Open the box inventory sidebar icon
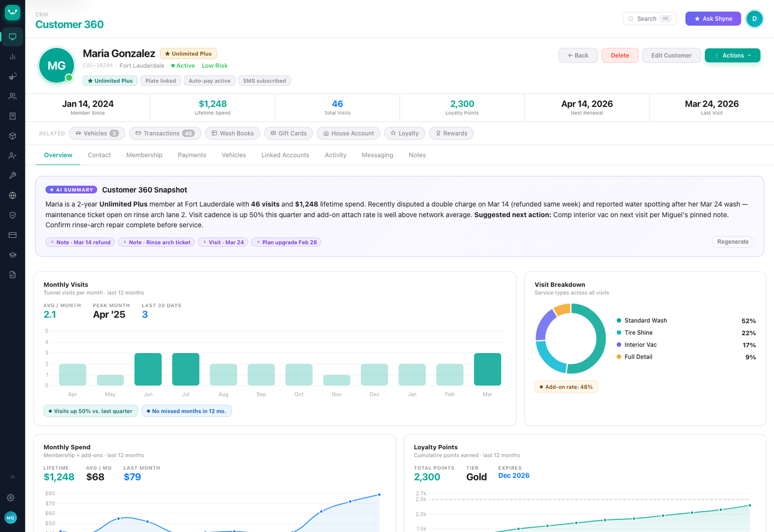This screenshot has height=532, width=774. [x=12, y=136]
